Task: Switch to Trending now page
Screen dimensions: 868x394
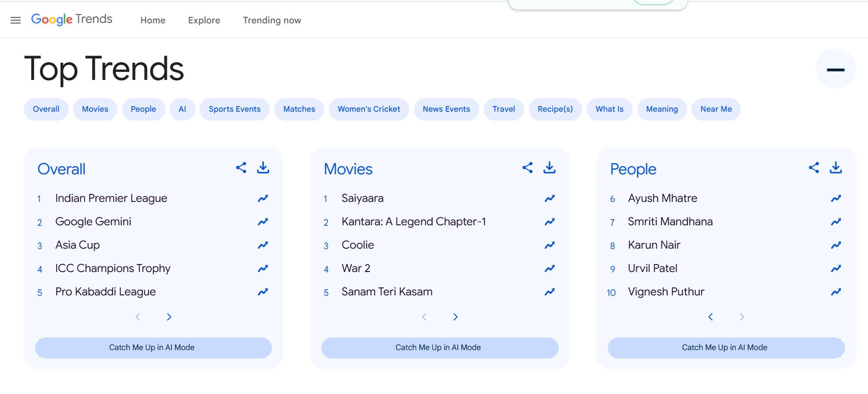Action: pyautogui.click(x=272, y=20)
